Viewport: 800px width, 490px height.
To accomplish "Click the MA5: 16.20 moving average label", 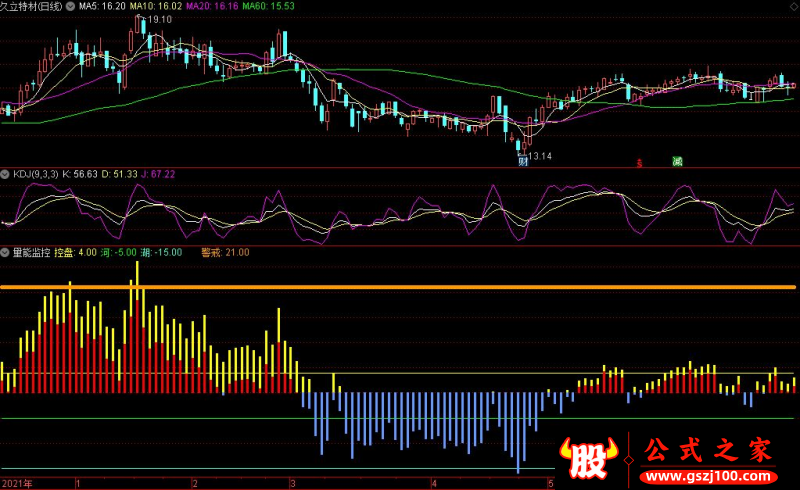I will (x=103, y=7).
